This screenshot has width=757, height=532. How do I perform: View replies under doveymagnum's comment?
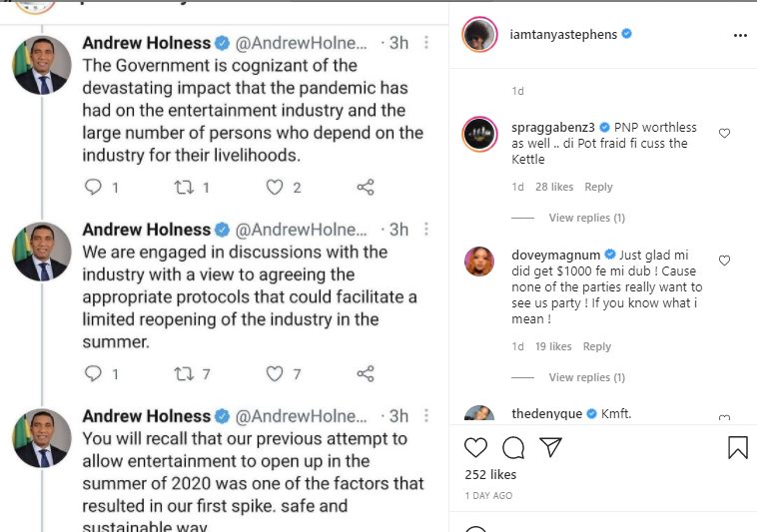586,377
